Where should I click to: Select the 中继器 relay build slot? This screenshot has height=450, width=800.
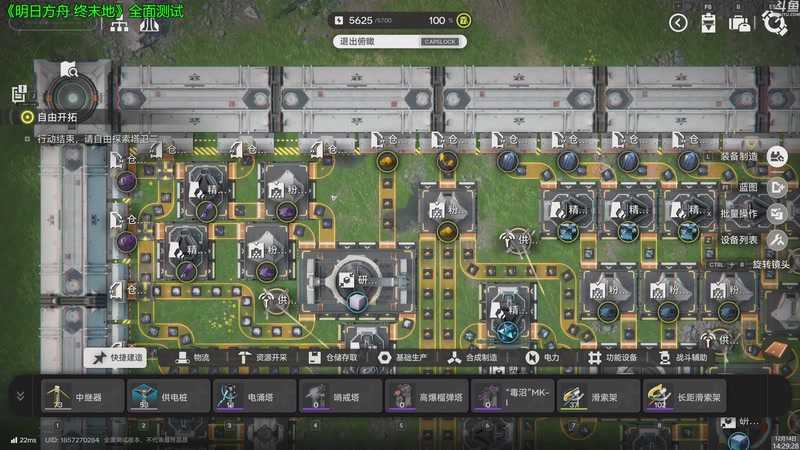point(83,396)
